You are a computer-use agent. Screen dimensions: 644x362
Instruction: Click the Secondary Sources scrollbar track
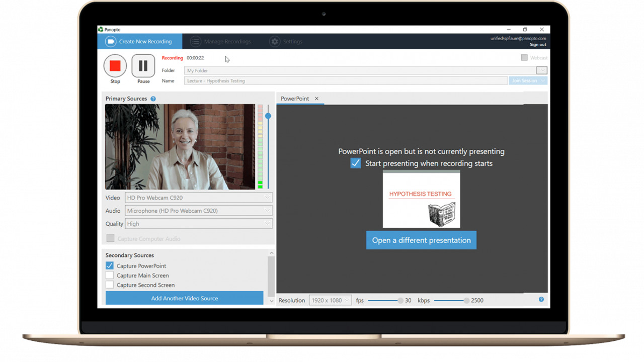(x=272, y=277)
